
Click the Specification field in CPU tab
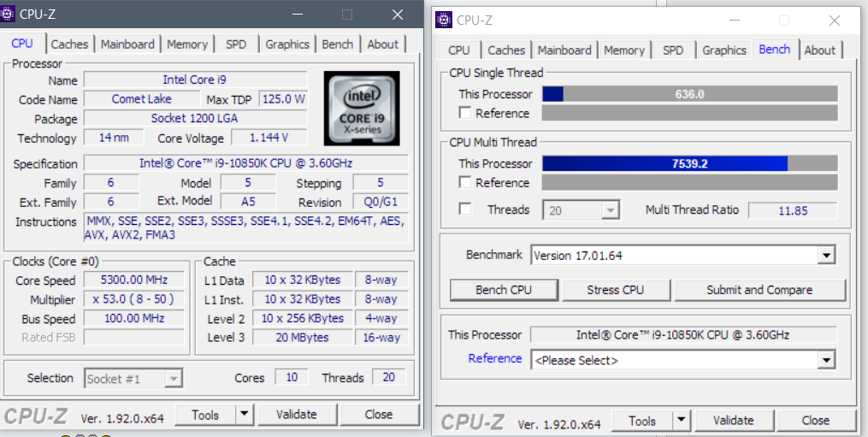point(246,163)
